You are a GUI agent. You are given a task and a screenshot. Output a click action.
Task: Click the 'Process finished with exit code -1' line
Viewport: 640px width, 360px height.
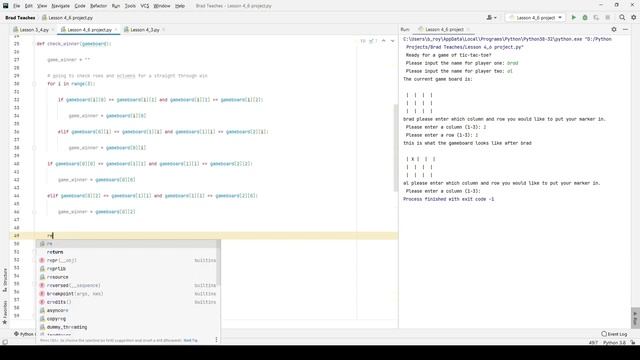448,199
